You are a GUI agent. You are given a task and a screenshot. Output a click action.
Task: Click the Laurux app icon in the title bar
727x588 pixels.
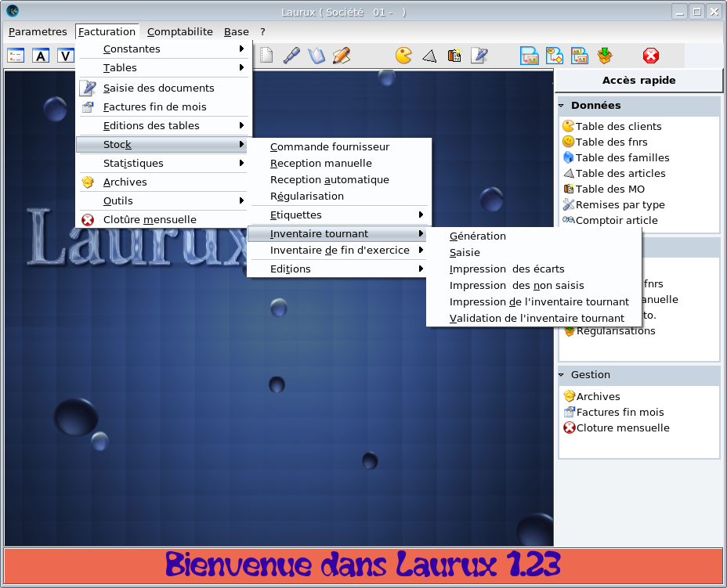(13, 11)
